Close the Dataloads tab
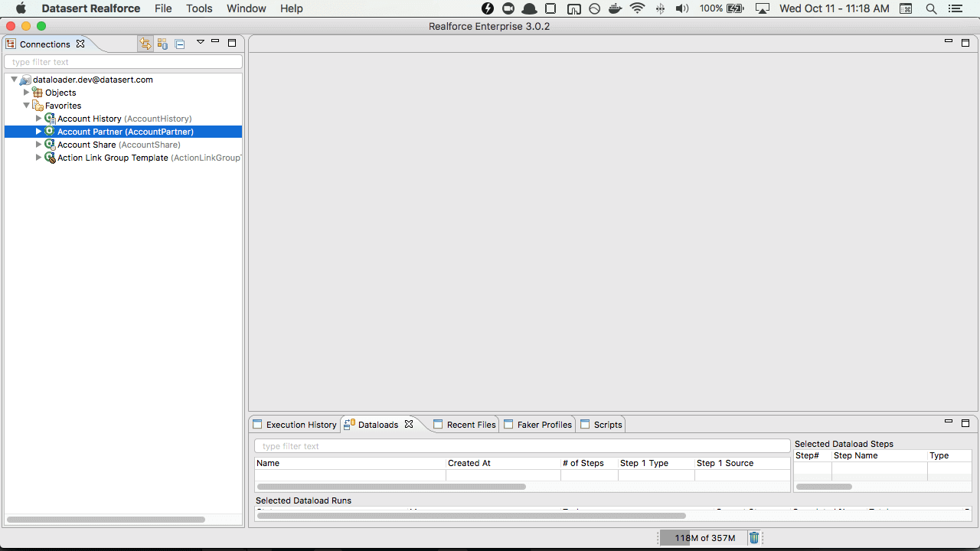The height and width of the screenshot is (551, 980). pos(409,424)
